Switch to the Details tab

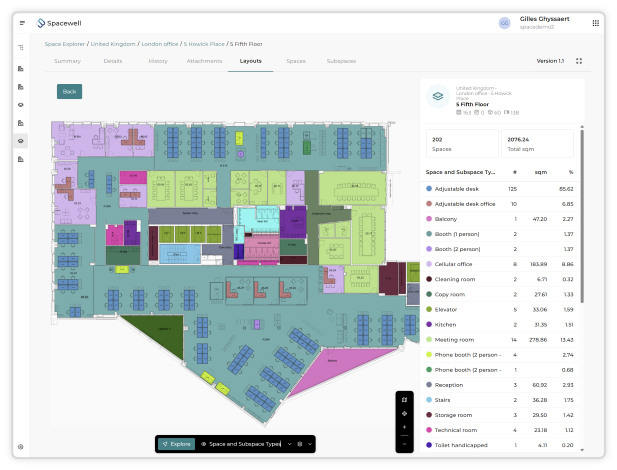pos(113,61)
